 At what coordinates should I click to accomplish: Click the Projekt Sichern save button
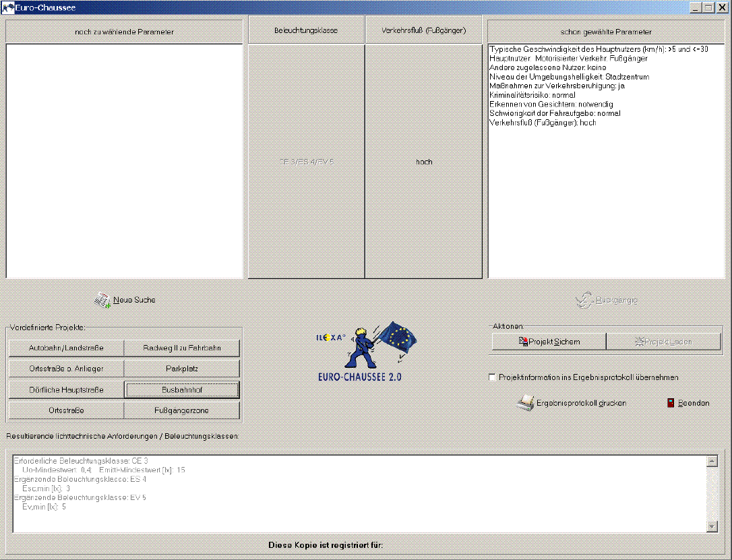tap(549, 342)
